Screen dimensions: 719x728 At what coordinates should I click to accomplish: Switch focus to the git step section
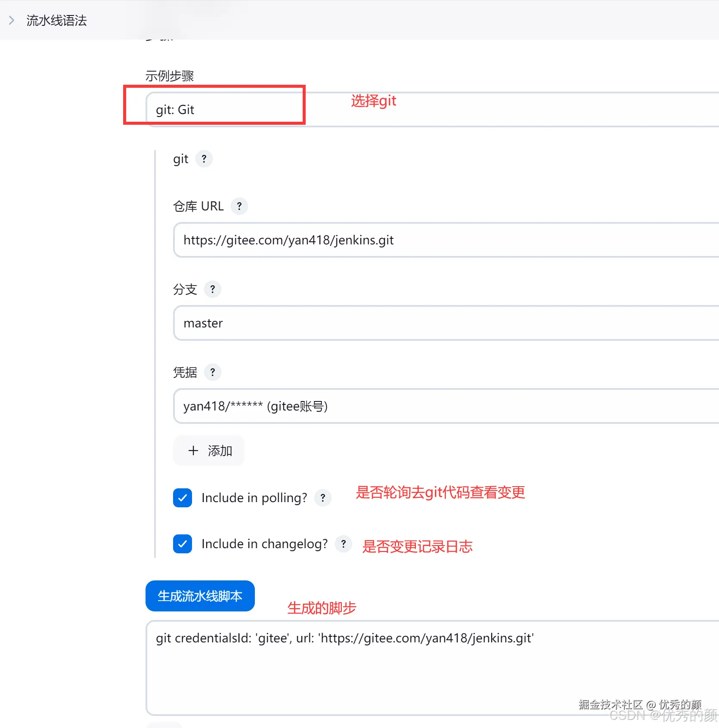pos(180,159)
